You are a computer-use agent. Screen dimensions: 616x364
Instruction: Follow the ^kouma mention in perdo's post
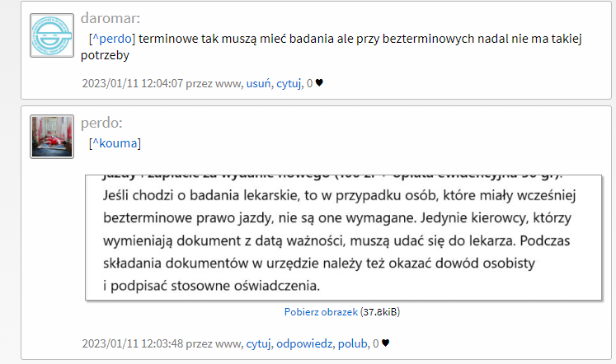[x=115, y=143]
